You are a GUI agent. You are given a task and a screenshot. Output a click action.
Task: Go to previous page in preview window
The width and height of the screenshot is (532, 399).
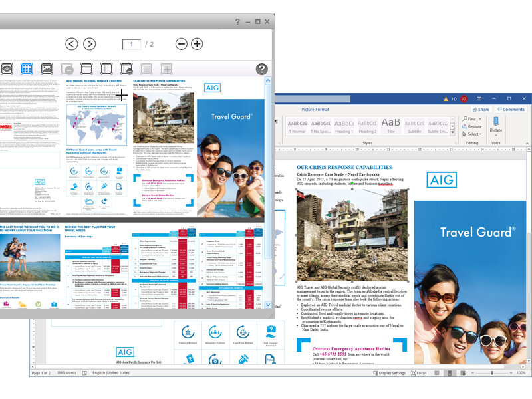click(x=72, y=44)
